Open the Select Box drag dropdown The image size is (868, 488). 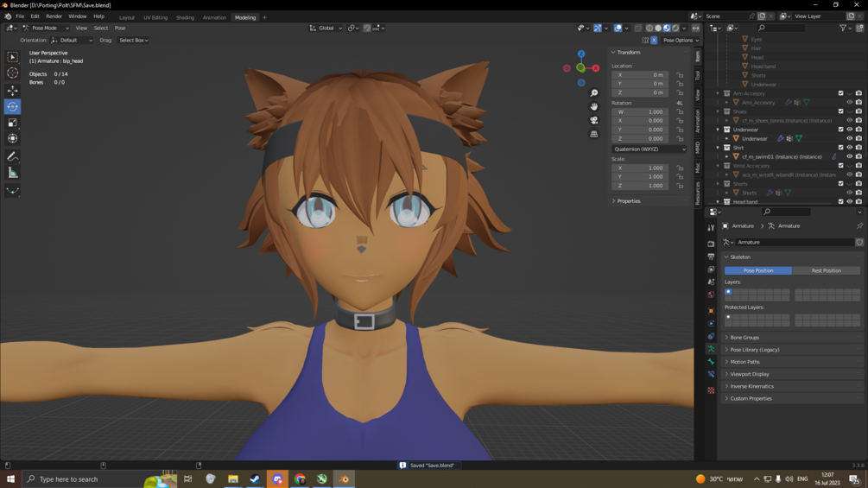coord(133,40)
